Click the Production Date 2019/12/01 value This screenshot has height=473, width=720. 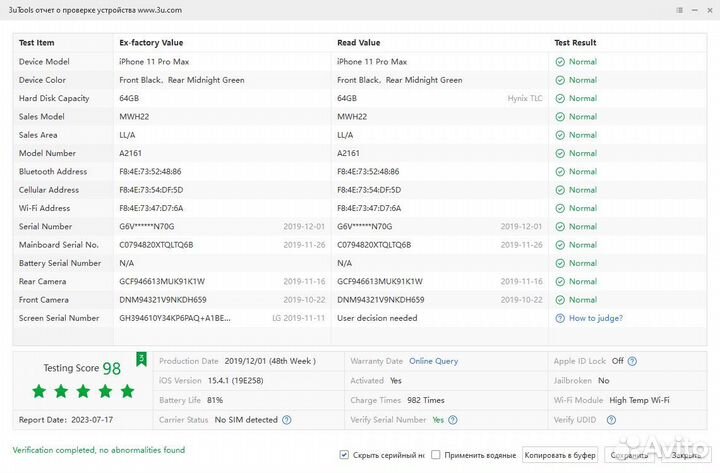[x=270, y=361]
